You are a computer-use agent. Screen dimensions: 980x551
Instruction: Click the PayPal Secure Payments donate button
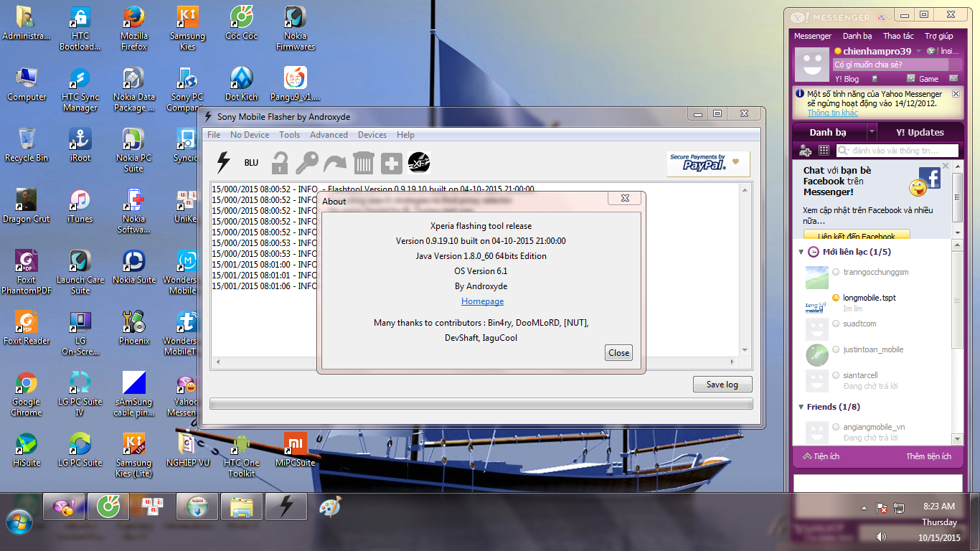pyautogui.click(x=707, y=163)
